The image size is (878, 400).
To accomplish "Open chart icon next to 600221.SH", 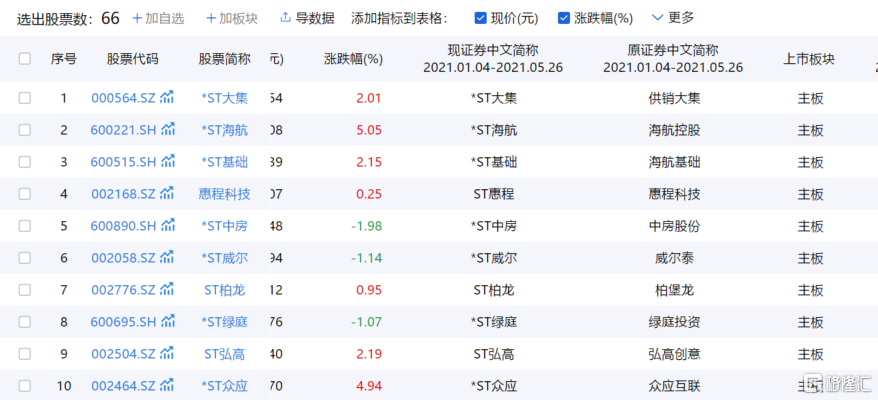I will (x=168, y=129).
